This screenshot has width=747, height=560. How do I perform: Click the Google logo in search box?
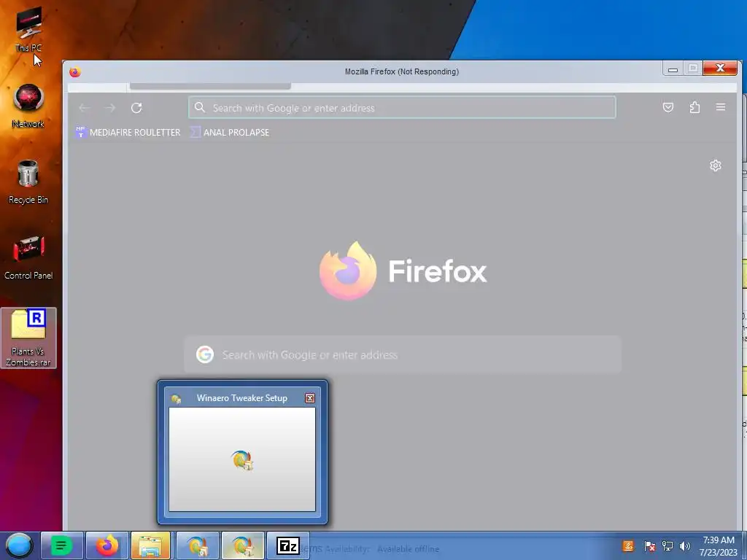tap(205, 355)
